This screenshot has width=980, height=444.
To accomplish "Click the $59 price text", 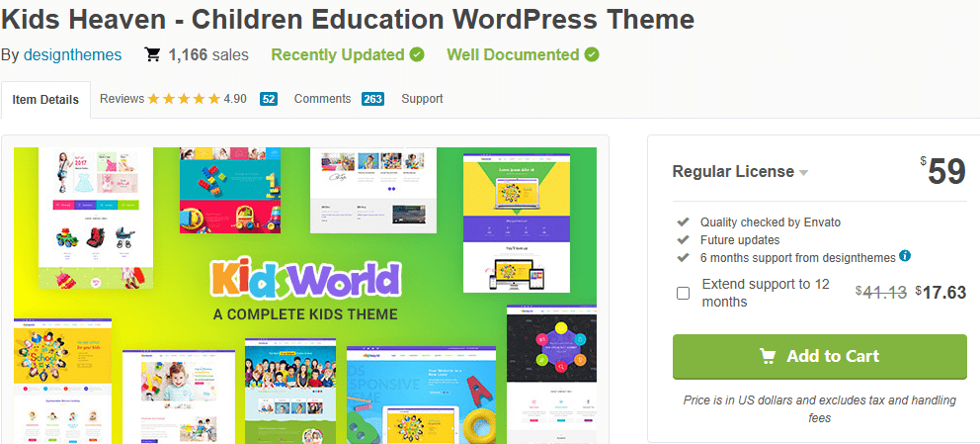I will 943,171.
